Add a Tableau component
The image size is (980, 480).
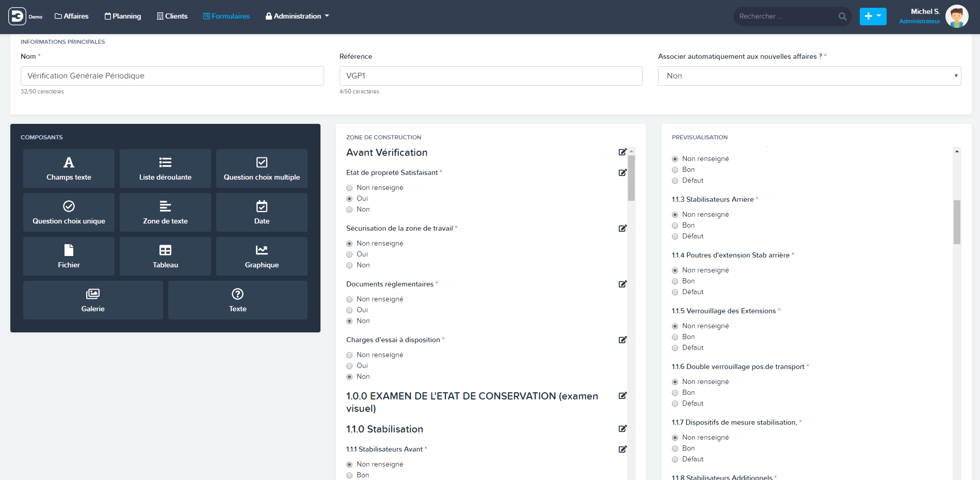pos(165,256)
